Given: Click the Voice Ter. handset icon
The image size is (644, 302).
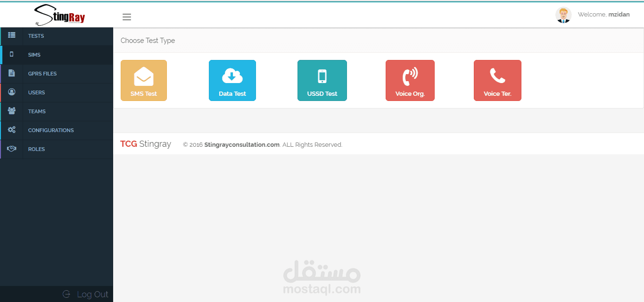Looking at the screenshot, I should (x=497, y=75).
